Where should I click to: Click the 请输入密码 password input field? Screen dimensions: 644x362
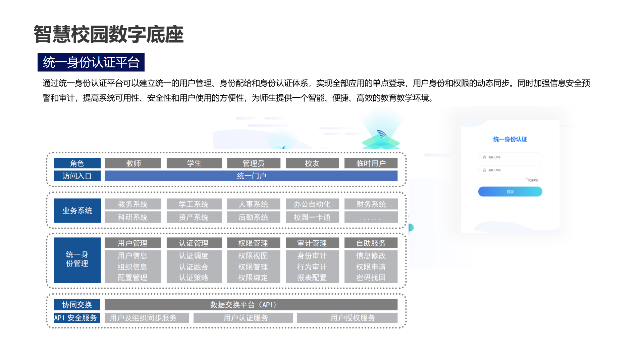click(x=510, y=170)
